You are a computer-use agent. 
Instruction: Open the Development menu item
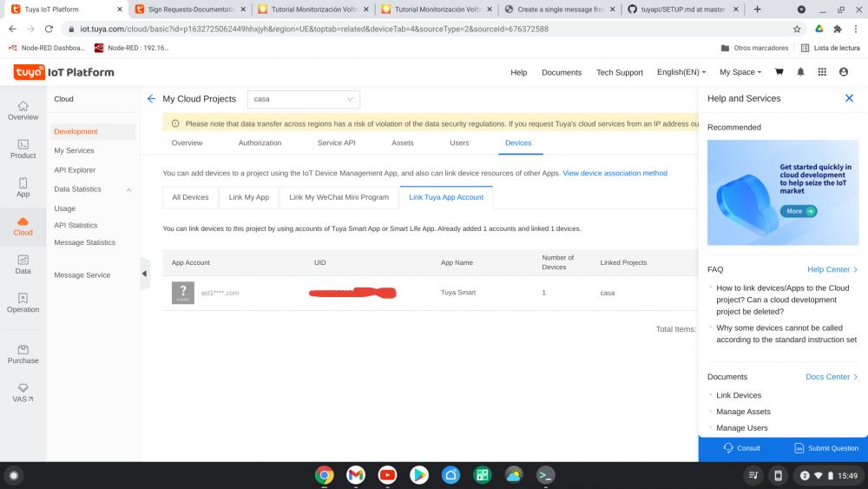93,131
